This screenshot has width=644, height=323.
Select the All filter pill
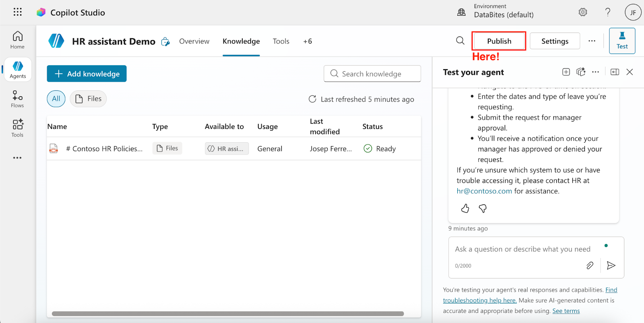[56, 99]
